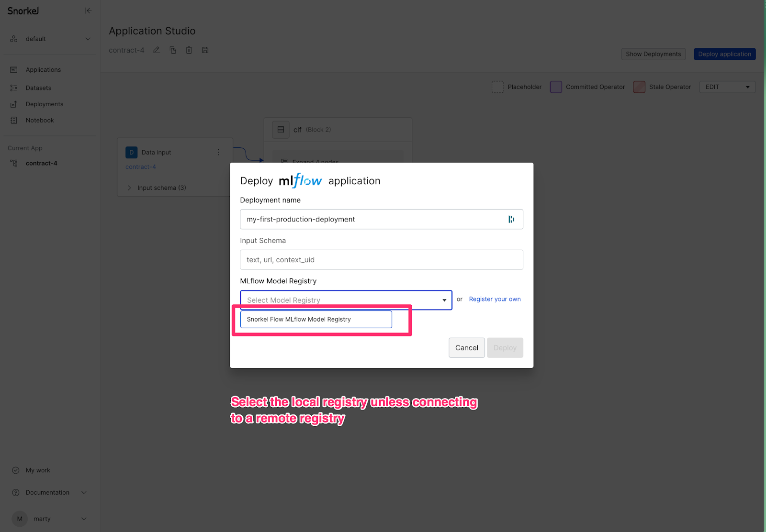Click the Stale Operator legend swatch
Viewport: 766px width, 532px height.
pyautogui.click(x=639, y=87)
